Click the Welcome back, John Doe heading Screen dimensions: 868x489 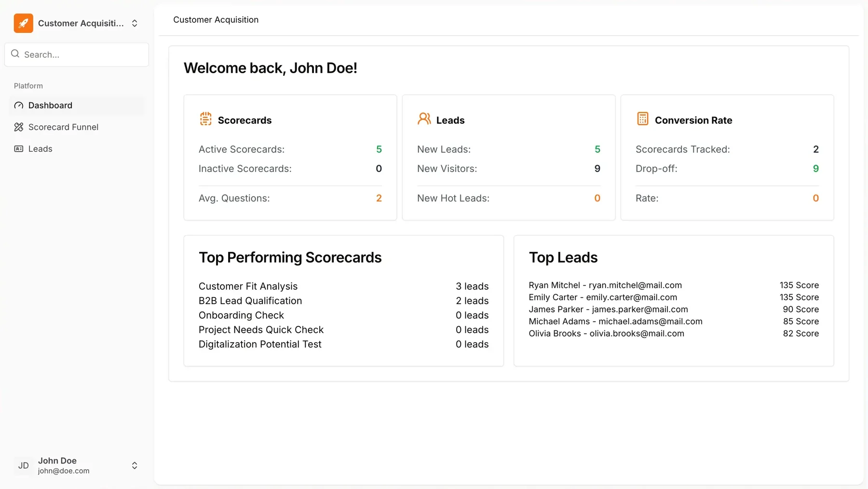[271, 68]
